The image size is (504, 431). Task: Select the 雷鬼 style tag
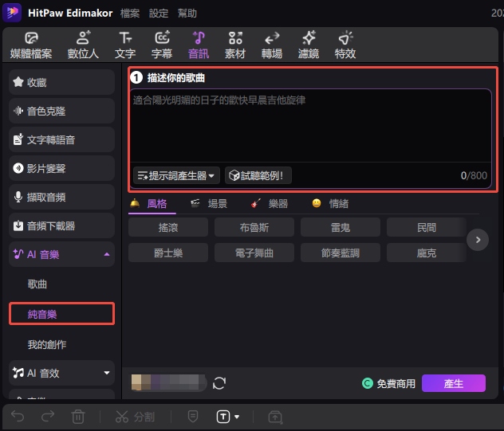pos(341,227)
